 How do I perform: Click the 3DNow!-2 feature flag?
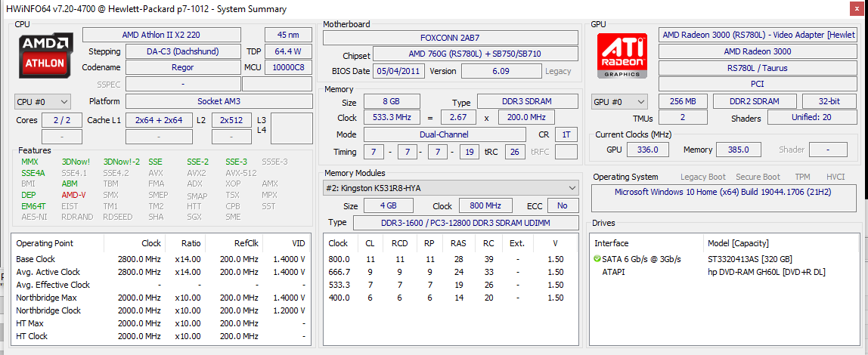122,162
